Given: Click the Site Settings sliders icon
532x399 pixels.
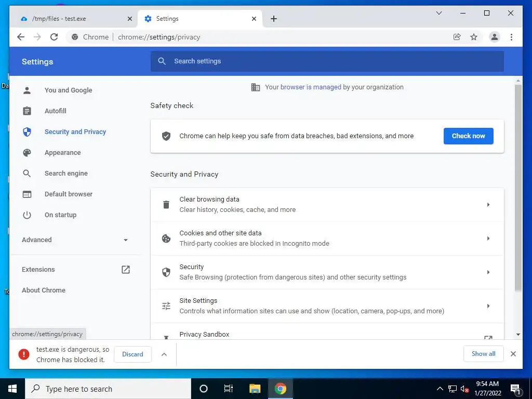Looking at the screenshot, I should (166, 306).
